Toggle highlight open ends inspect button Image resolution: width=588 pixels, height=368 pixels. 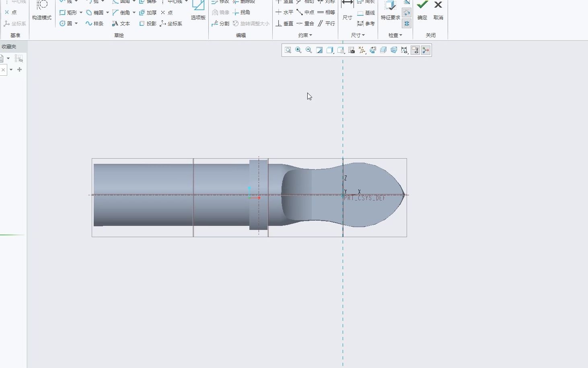click(407, 13)
